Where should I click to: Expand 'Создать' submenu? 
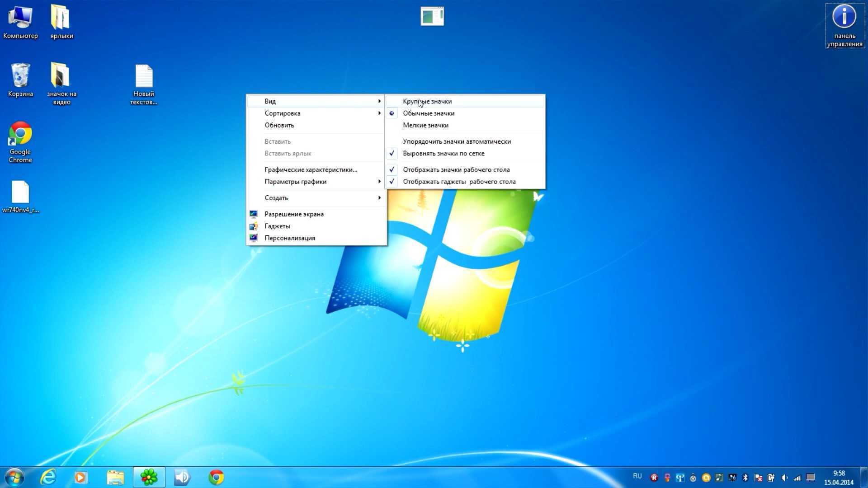[x=276, y=197]
